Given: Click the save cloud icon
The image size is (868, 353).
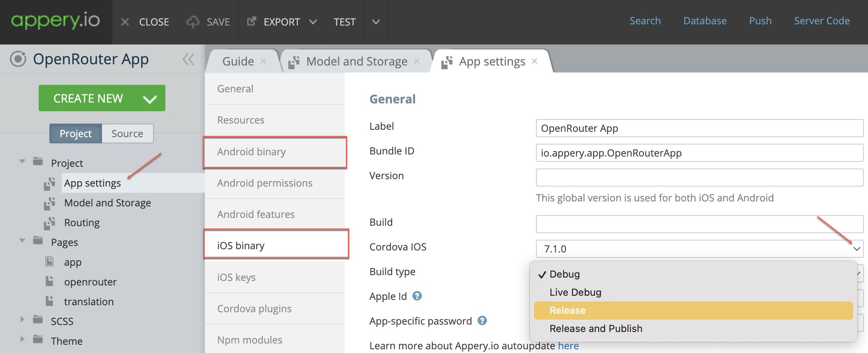Looking at the screenshot, I should tap(193, 22).
